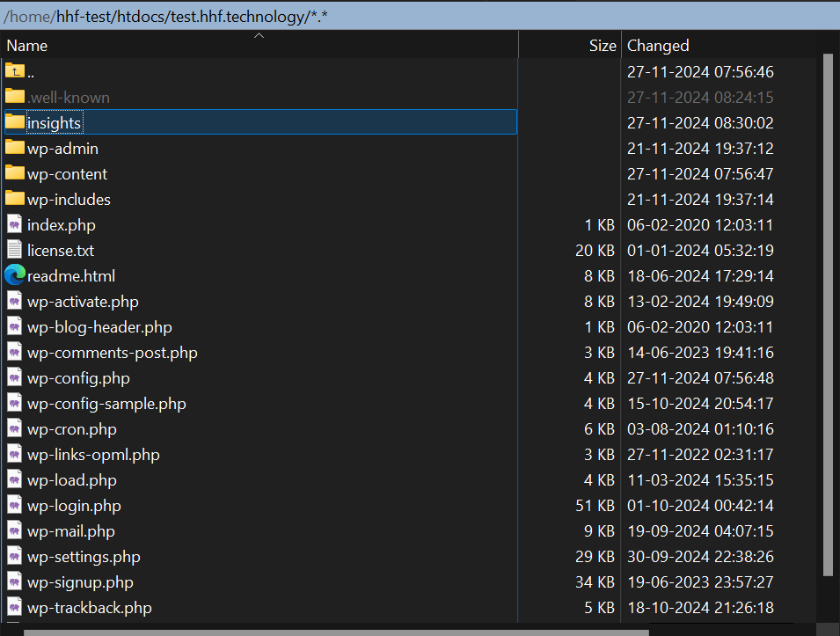The image size is (840, 636).
Task: Click the wp-admin folder icon
Action: pyautogui.click(x=15, y=148)
